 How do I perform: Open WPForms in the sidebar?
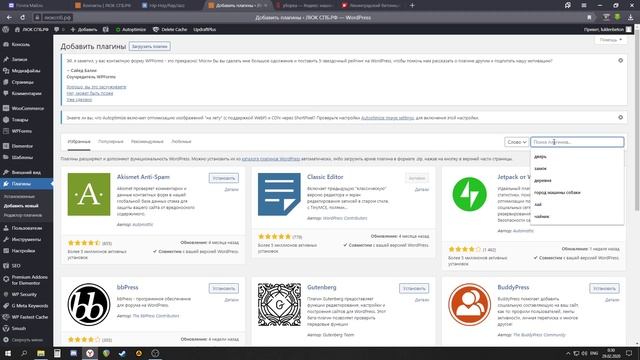[x=22, y=131]
